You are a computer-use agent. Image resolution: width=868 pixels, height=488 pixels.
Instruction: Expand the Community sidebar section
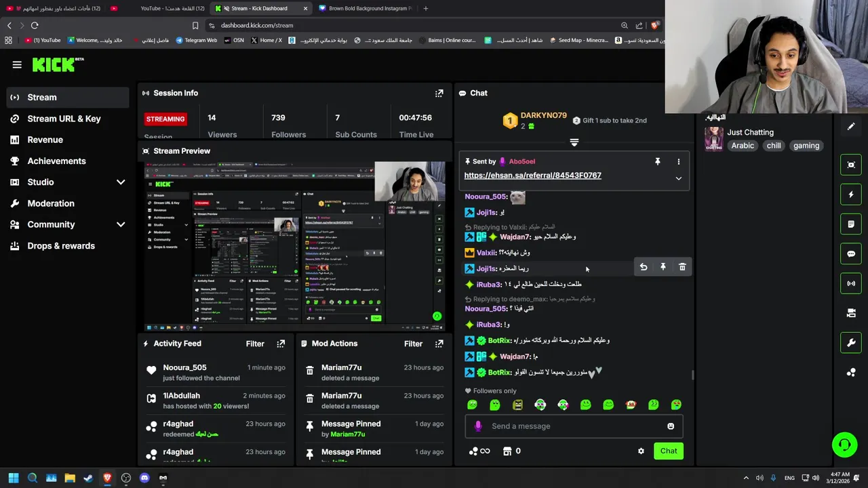[121, 224]
